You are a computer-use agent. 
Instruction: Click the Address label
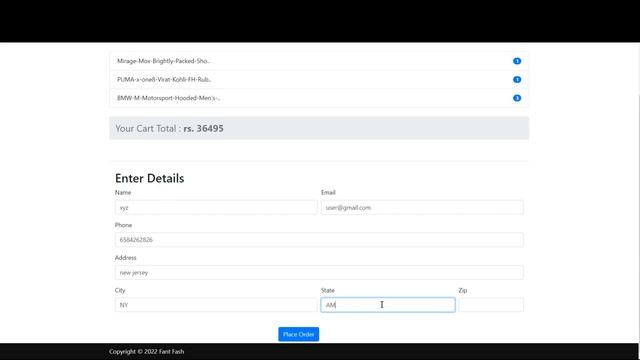[126, 258]
